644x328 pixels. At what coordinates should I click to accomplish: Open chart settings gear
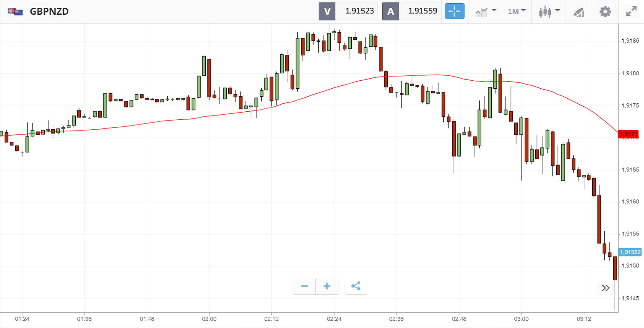pyautogui.click(x=605, y=11)
